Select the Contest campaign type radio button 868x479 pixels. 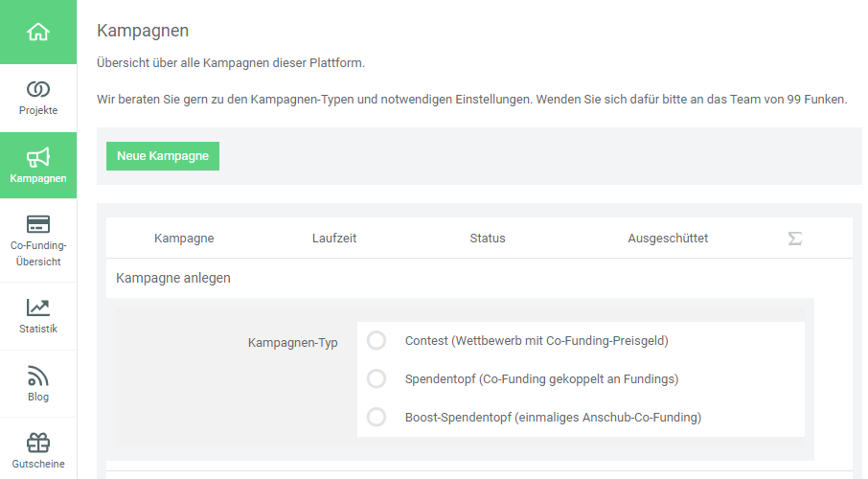tap(377, 340)
